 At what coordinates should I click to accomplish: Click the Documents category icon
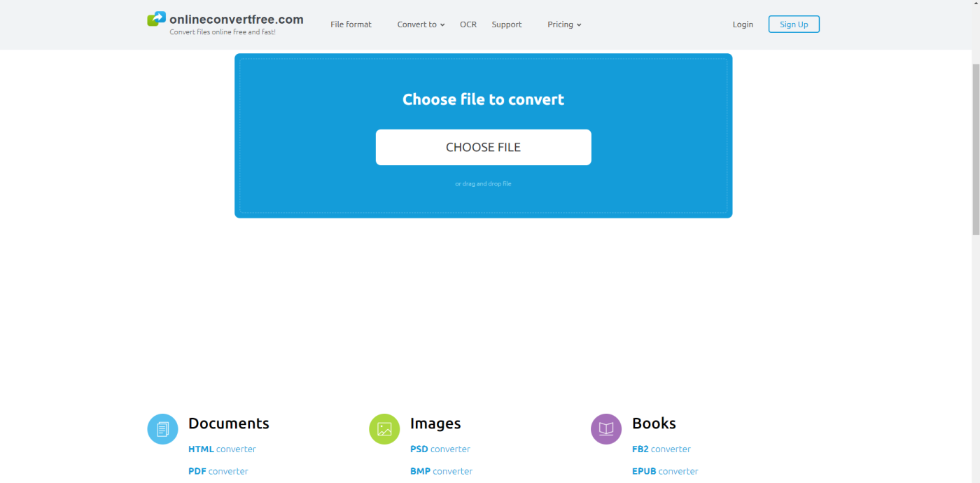[x=162, y=429]
